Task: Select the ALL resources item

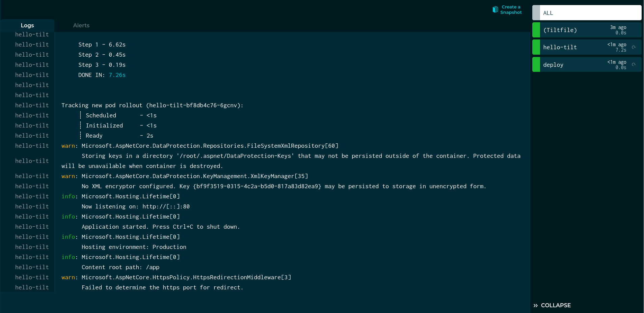Action: [x=590, y=13]
